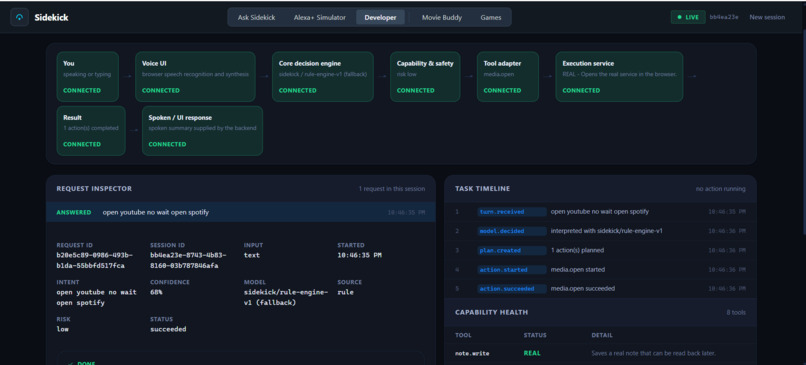
Task: Select the Result pipeline card
Action: 91,131
